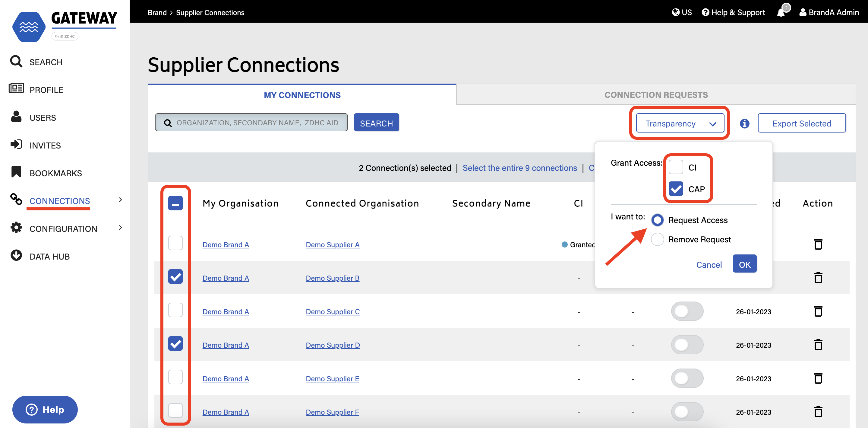This screenshot has height=428, width=868.
Task: Open the Demo Supplier C link
Action: coord(332,311)
